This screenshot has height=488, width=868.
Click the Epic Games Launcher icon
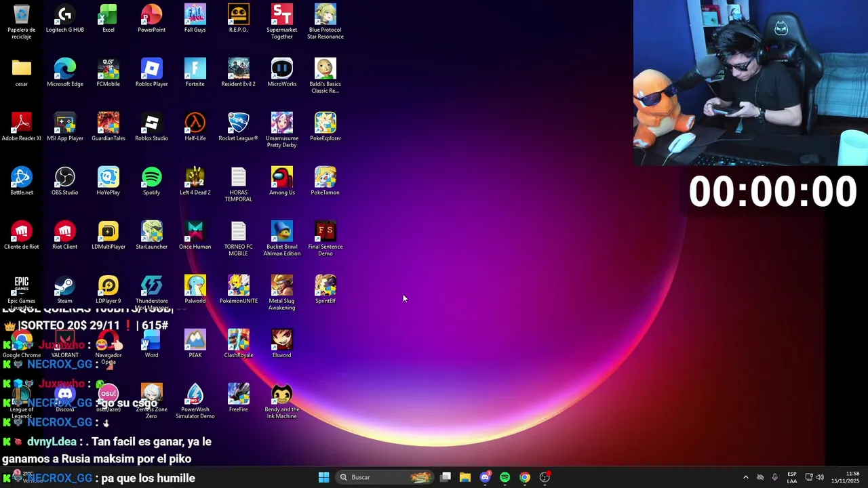pos(22,291)
